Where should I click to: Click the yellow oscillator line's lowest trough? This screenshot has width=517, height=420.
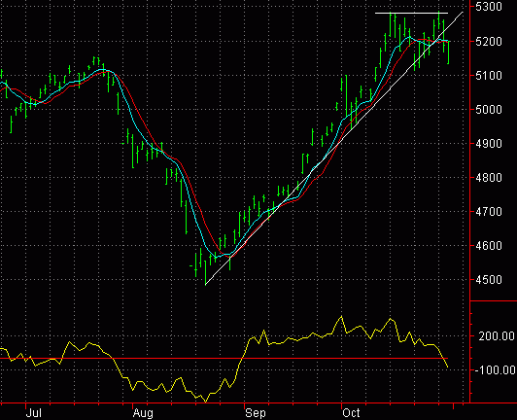click(x=206, y=402)
